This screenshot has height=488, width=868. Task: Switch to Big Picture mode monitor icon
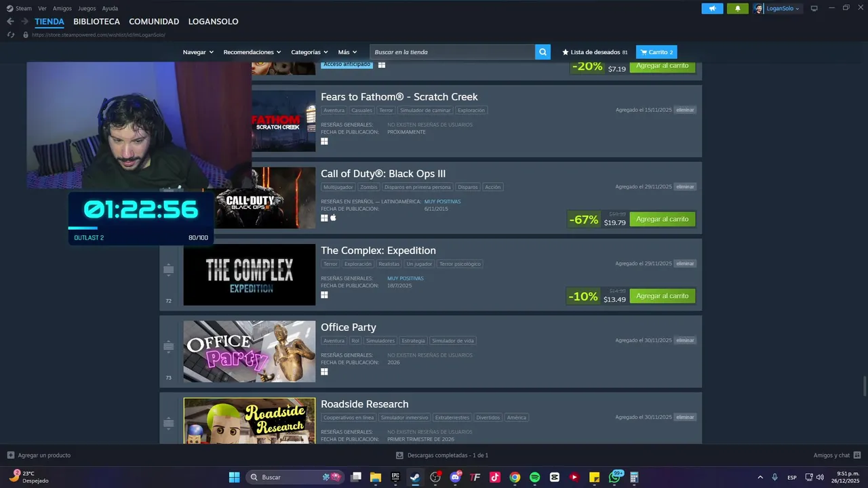pyautogui.click(x=814, y=8)
